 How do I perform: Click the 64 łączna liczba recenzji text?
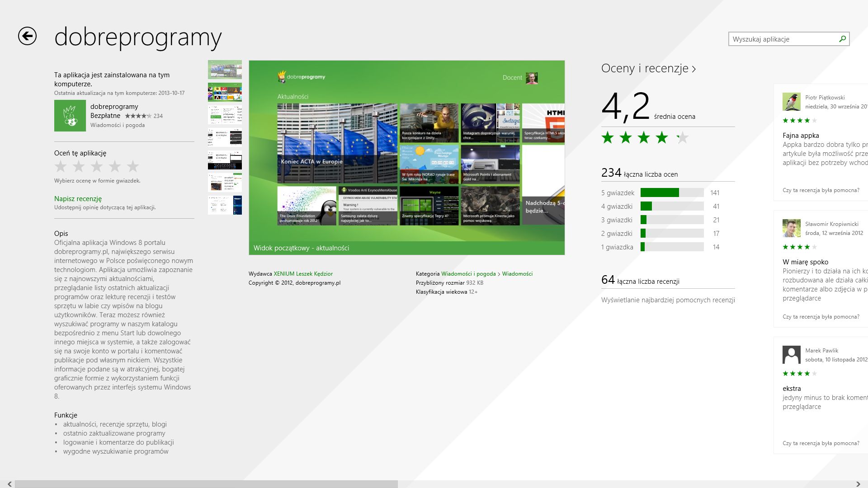[640, 280]
